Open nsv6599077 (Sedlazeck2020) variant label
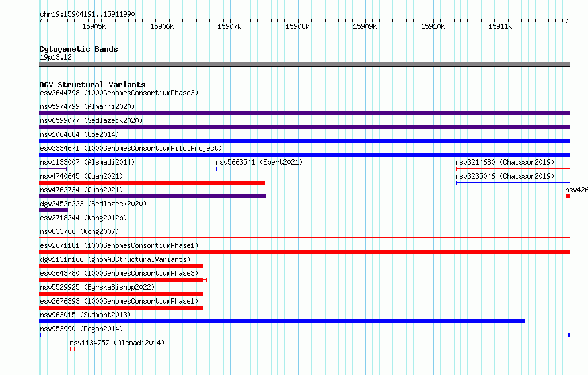588x375 pixels. click(91, 120)
